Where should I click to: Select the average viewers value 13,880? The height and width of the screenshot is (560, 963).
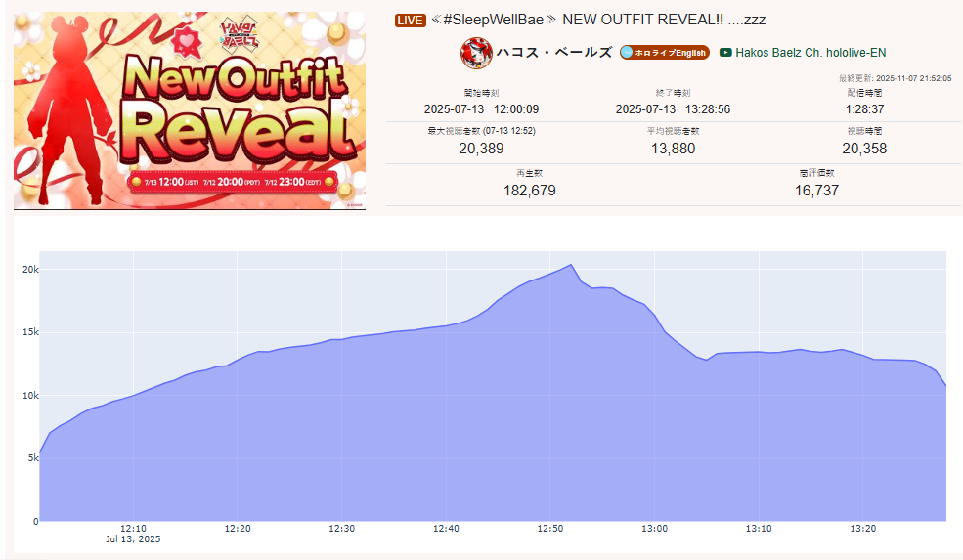pos(673,149)
